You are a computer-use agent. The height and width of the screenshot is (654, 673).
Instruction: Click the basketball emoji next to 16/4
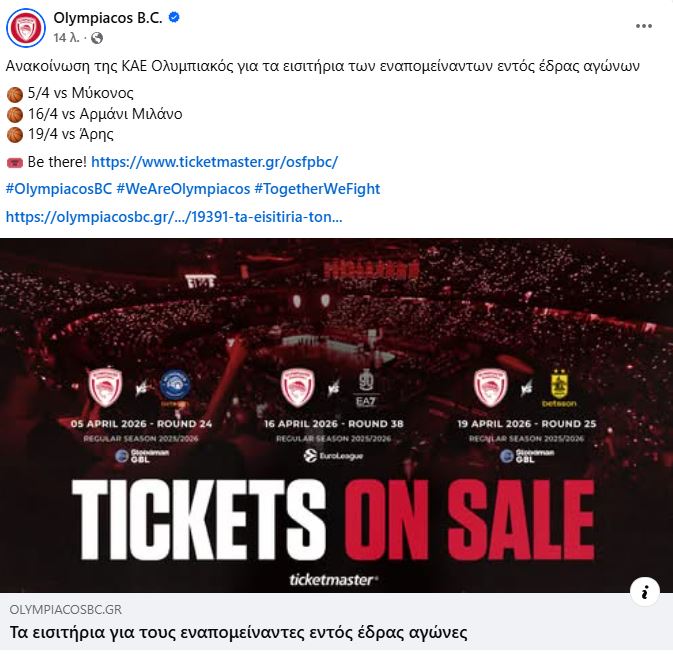coord(15,115)
